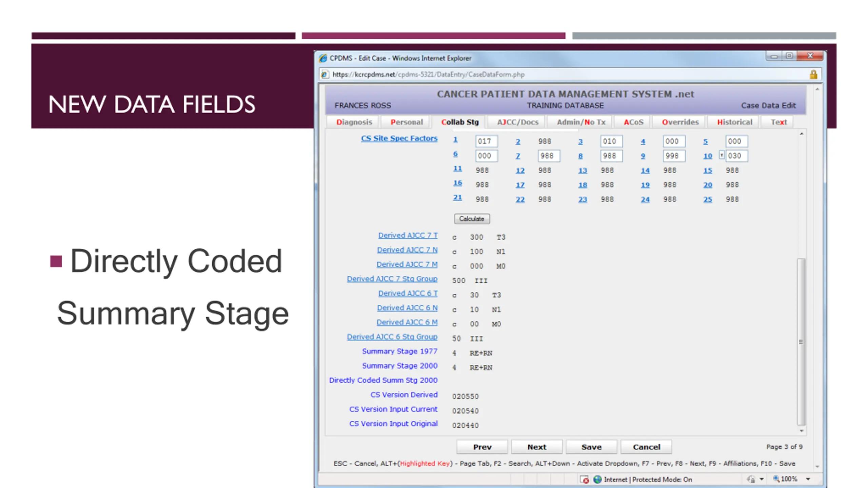Click the Summary Stage 1977 label

(400, 351)
